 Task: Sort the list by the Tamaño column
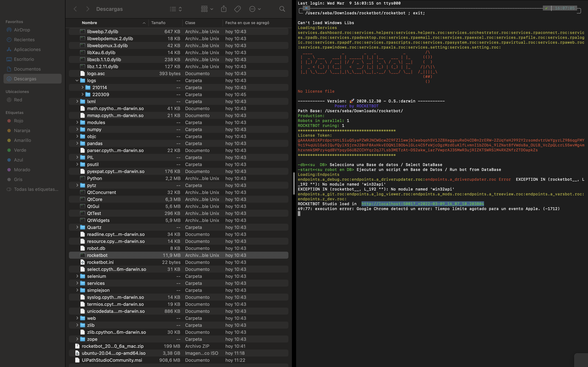click(x=158, y=23)
